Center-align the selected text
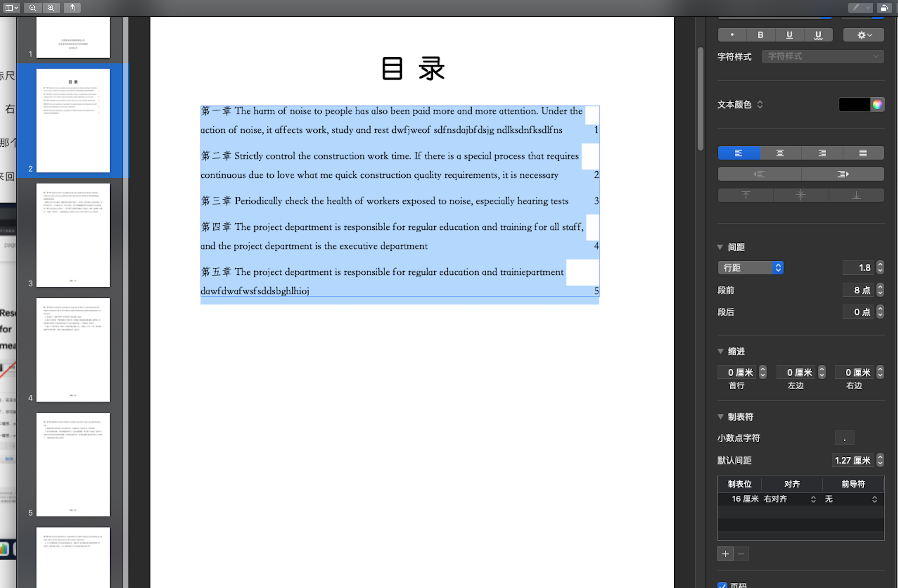 [780, 153]
